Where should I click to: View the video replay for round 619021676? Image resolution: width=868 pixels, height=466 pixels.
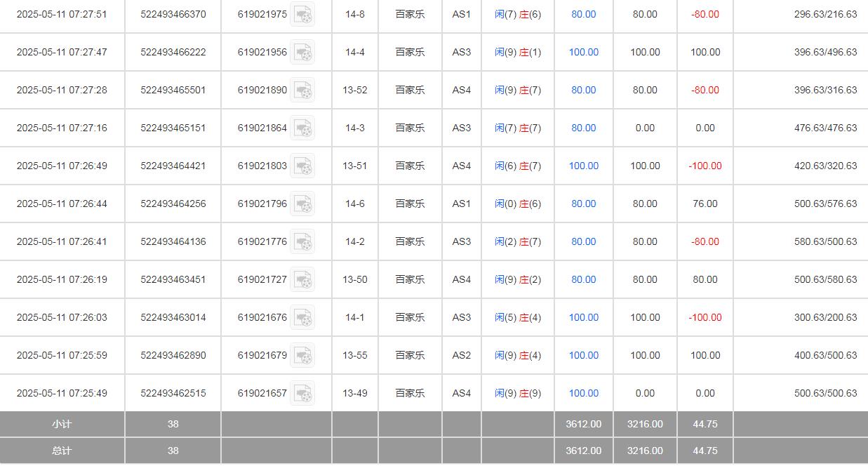point(303,317)
